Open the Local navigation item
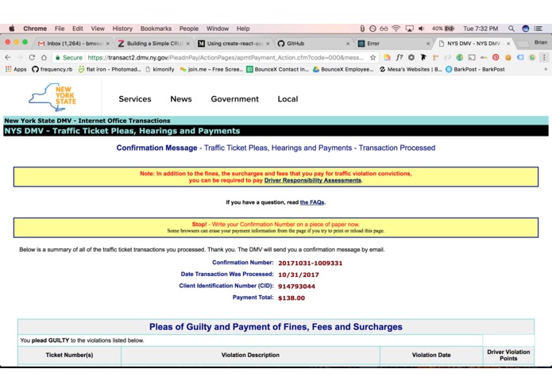 [x=288, y=99]
